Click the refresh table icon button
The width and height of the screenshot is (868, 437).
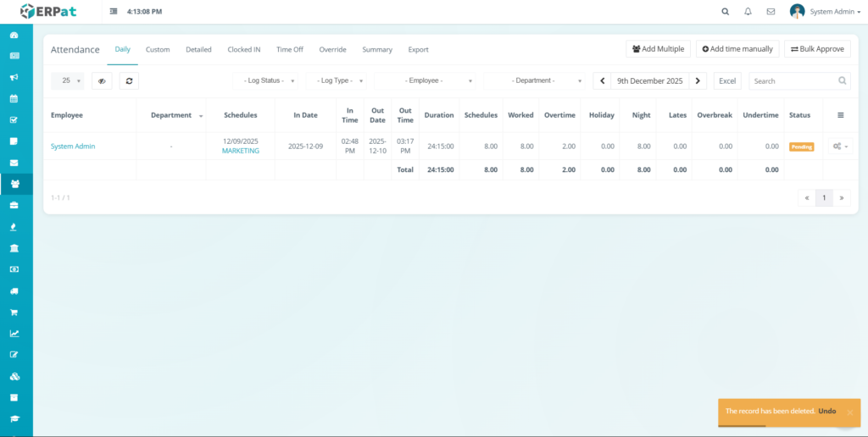[x=129, y=80]
